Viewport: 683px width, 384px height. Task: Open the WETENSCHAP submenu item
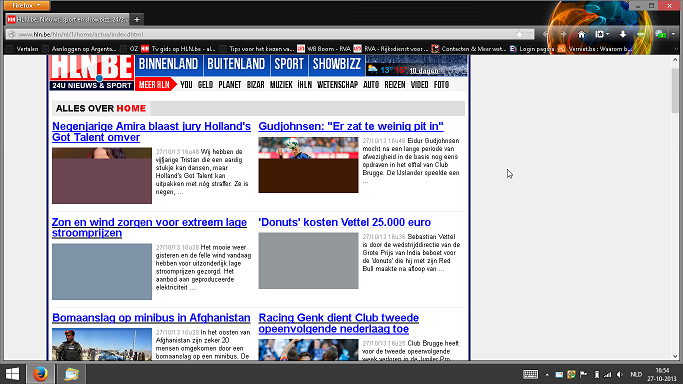[x=337, y=85]
